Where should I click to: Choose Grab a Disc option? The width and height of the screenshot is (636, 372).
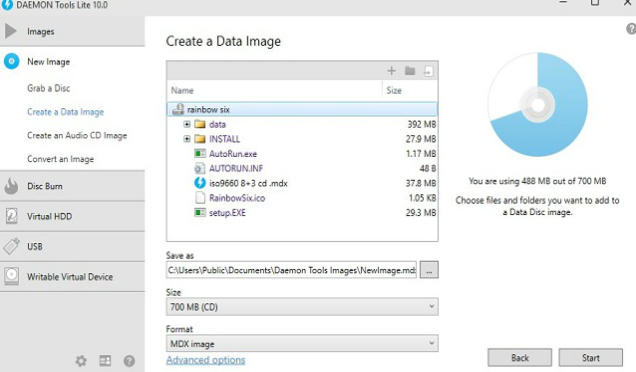point(48,88)
